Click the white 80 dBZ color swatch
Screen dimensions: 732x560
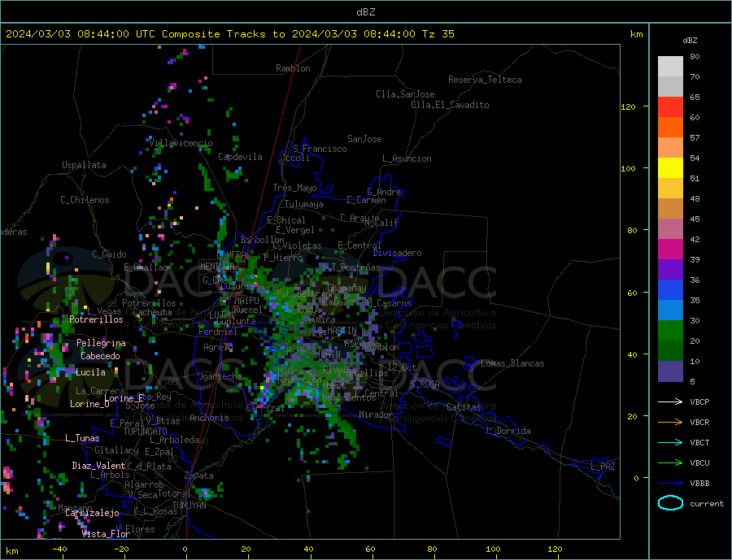(x=670, y=67)
